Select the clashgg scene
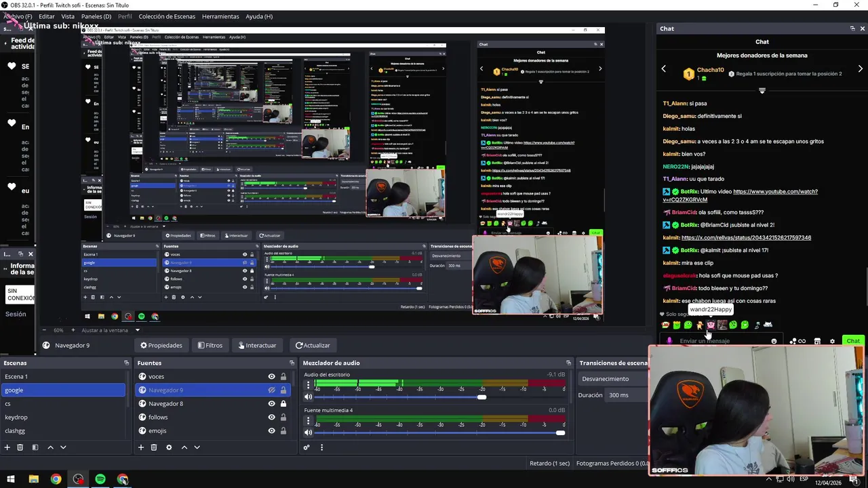The height and width of the screenshot is (488, 868). [63, 431]
